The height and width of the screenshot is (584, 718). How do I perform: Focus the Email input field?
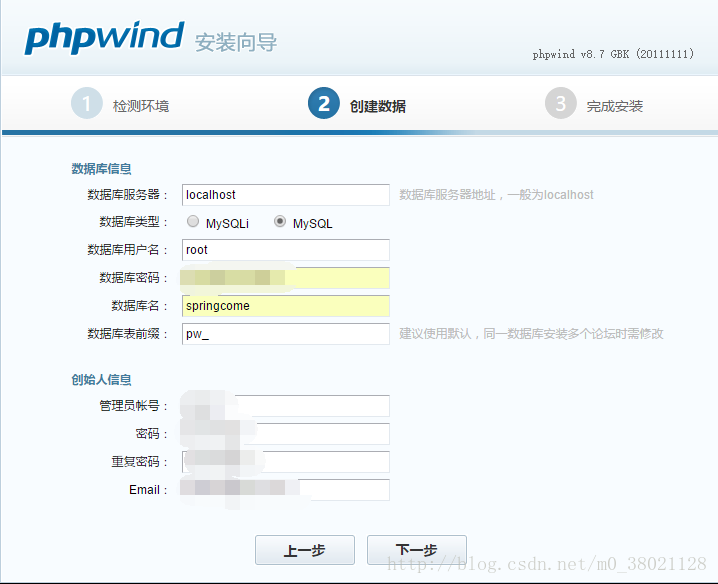286,490
